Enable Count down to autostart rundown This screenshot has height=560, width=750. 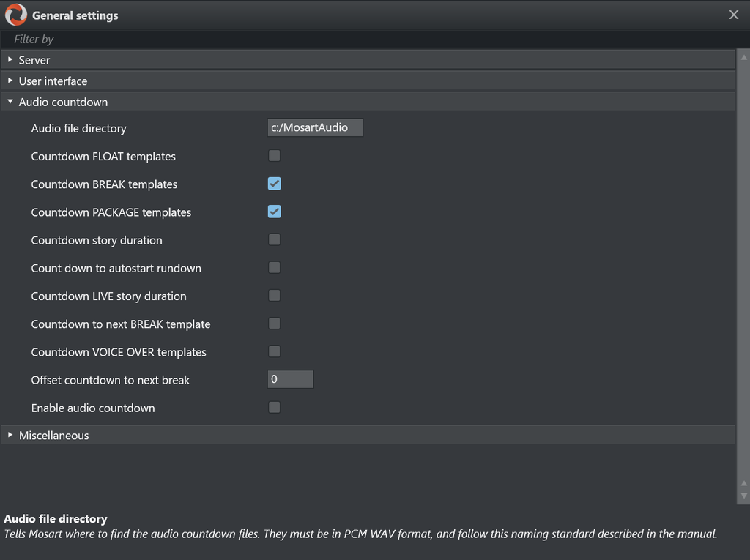tap(274, 268)
